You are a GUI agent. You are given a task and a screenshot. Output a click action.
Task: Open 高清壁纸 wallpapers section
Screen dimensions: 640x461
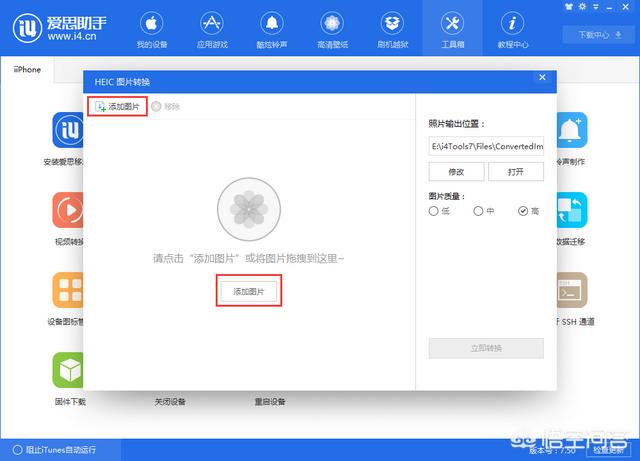pyautogui.click(x=331, y=29)
